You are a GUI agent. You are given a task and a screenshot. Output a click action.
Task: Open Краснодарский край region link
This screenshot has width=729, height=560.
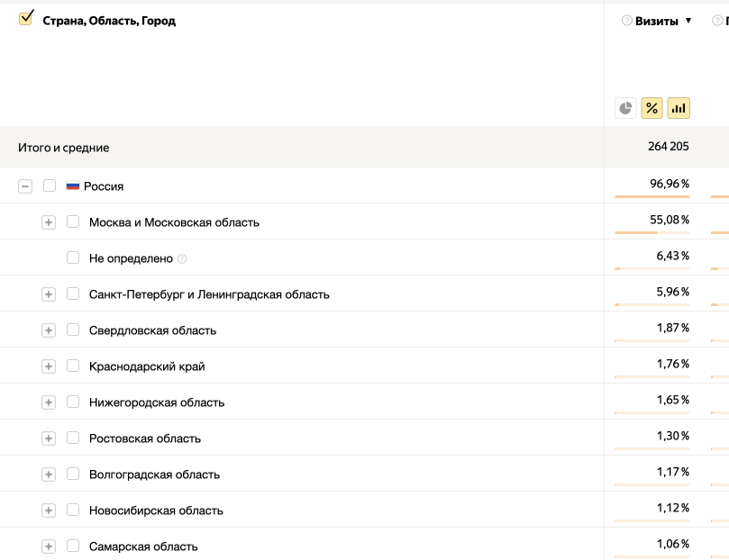[x=147, y=366]
